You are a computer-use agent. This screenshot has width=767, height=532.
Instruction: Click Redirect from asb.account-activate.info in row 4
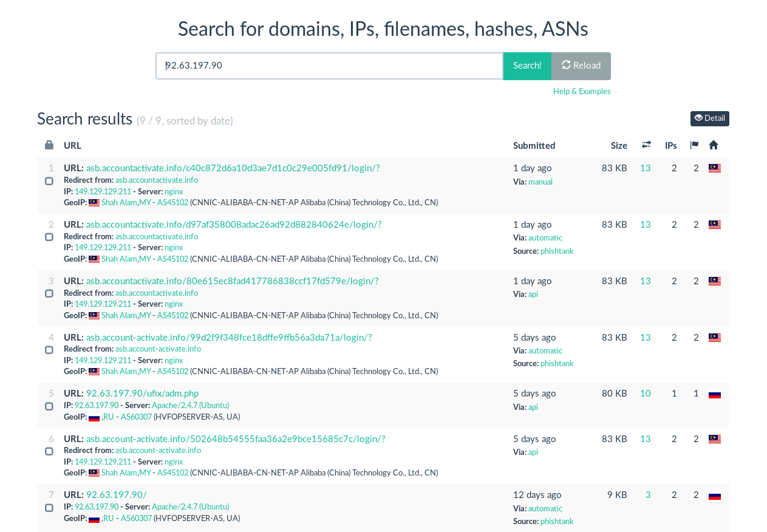[x=158, y=349]
